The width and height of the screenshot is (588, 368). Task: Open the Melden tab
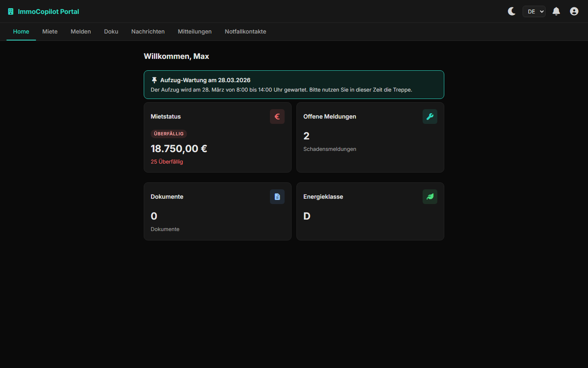81,31
